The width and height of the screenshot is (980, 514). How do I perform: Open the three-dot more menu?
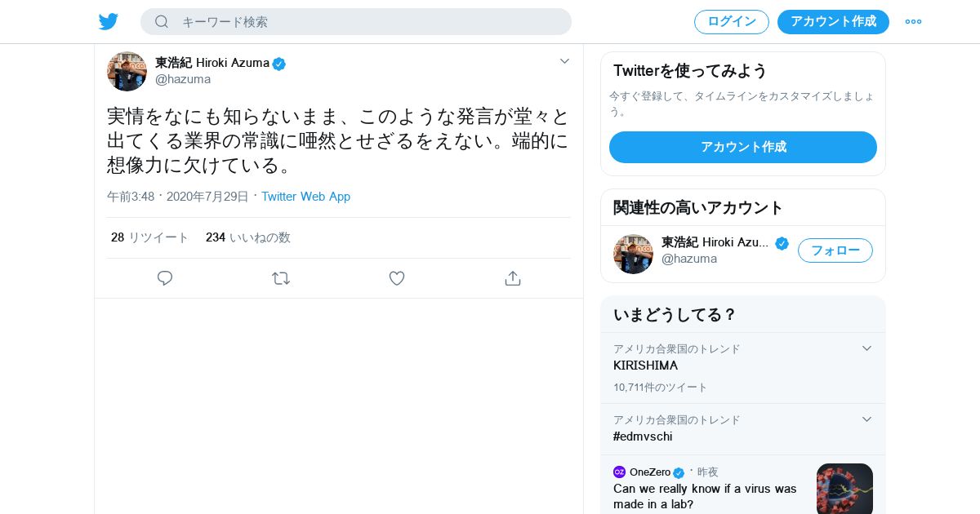pos(913,22)
